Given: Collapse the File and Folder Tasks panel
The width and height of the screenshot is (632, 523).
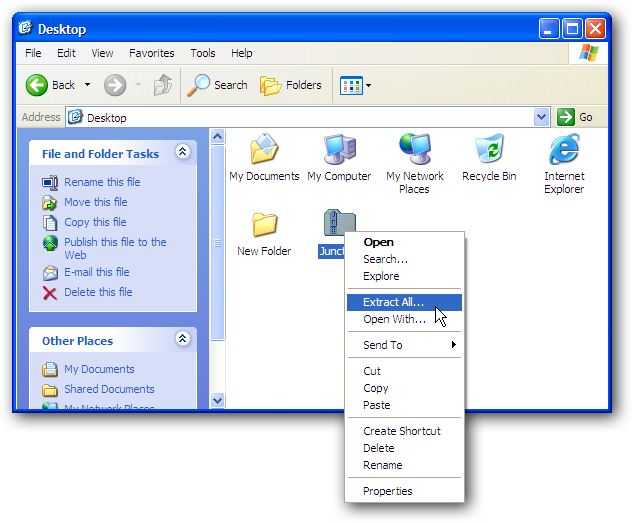Looking at the screenshot, I should [183, 152].
